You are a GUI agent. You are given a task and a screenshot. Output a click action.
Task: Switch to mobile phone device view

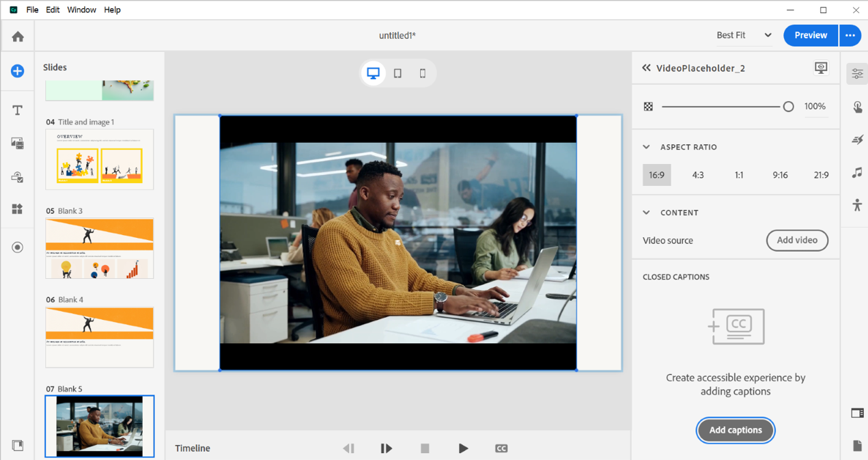point(423,73)
